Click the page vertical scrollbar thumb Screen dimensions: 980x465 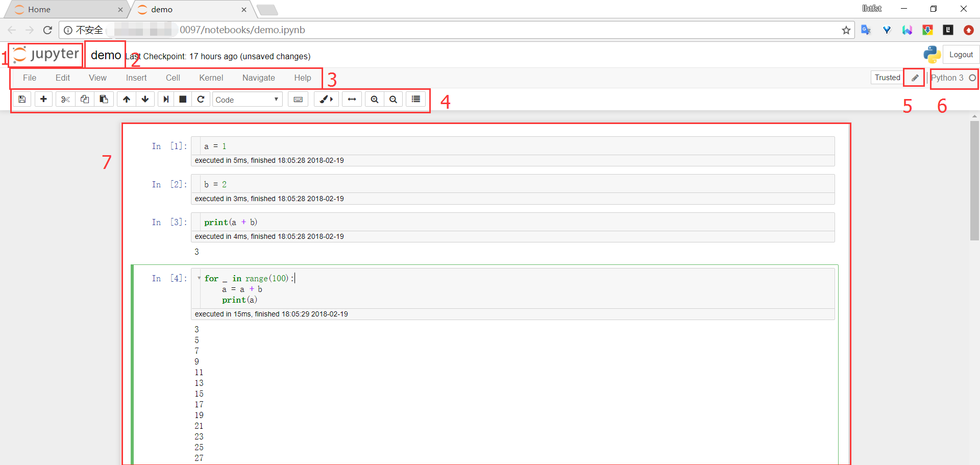point(974,180)
